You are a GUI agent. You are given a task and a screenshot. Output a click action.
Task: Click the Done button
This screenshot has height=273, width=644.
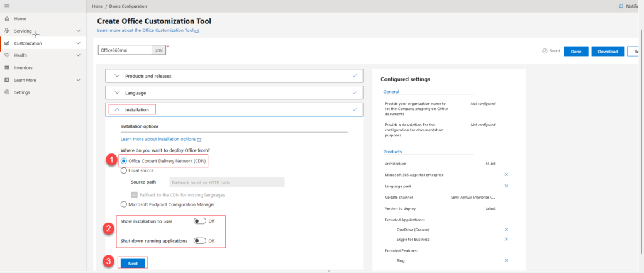576,52
